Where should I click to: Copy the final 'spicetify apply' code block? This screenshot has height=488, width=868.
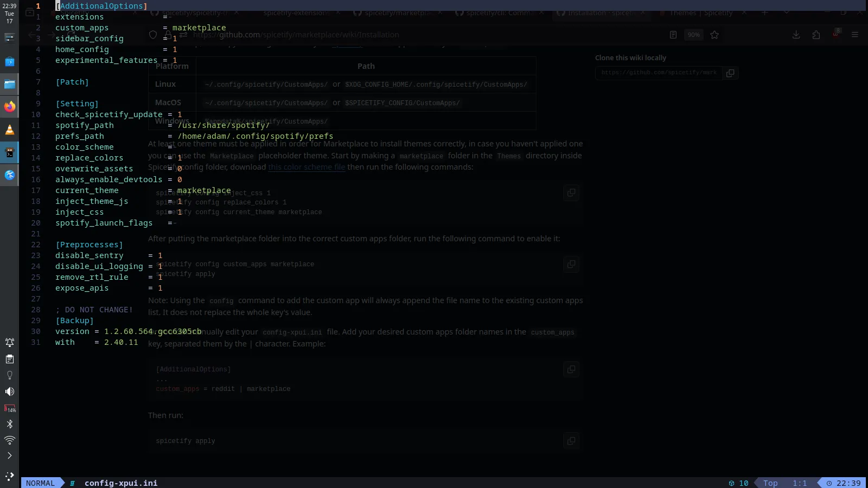tap(571, 441)
